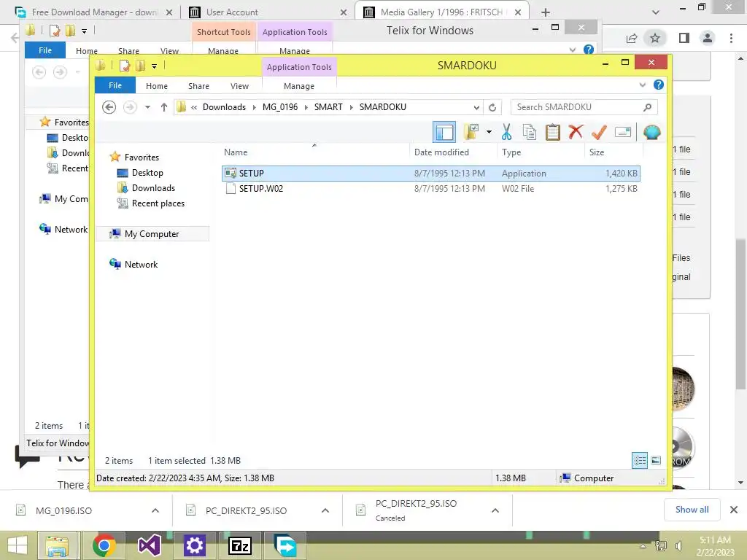The image size is (747, 560).
Task: Open the browser profile avatar
Action: click(x=708, y=38)
